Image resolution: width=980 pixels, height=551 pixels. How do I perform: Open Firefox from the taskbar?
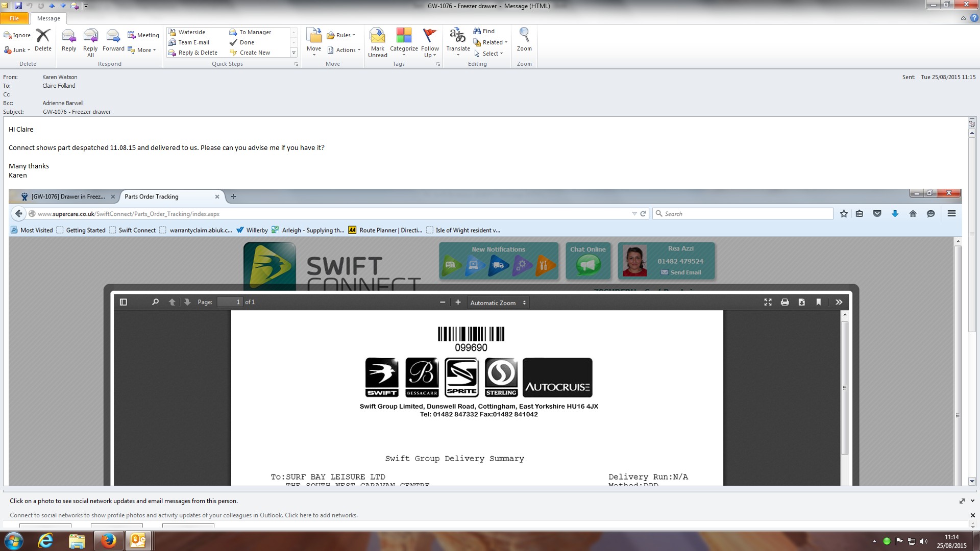(108, 541)
